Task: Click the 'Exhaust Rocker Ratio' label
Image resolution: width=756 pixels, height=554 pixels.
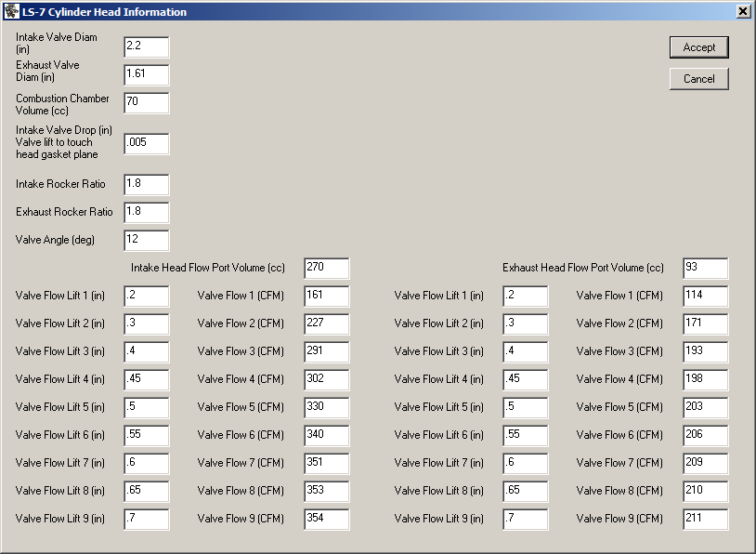Action: 64,212
